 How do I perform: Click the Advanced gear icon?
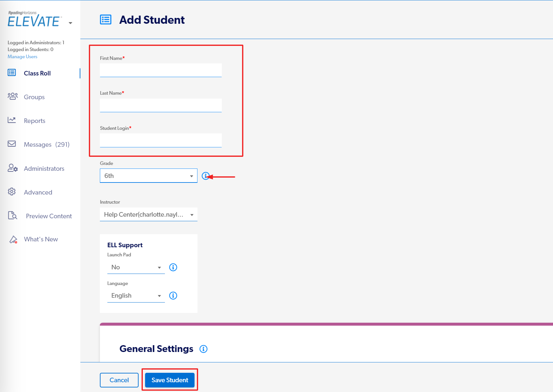tap(12, 192)
